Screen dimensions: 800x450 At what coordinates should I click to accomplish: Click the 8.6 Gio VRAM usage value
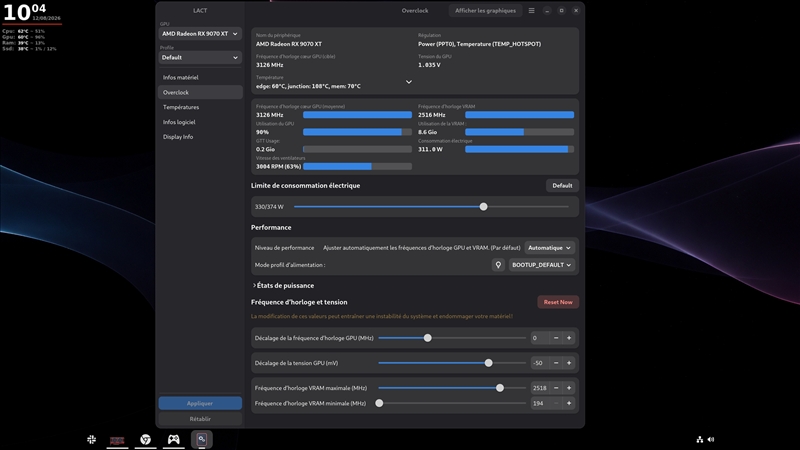(428, 132)
